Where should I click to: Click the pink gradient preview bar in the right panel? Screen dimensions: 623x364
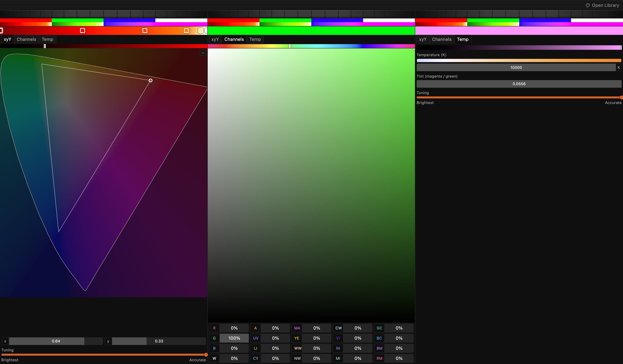click(519, 31)
